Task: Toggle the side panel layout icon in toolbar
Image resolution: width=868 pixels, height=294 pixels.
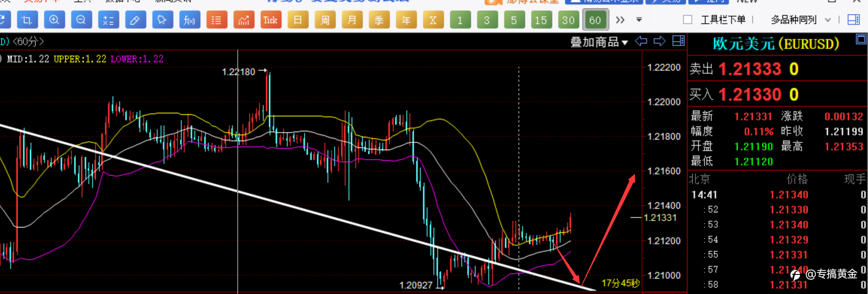Action: [853, 20]
